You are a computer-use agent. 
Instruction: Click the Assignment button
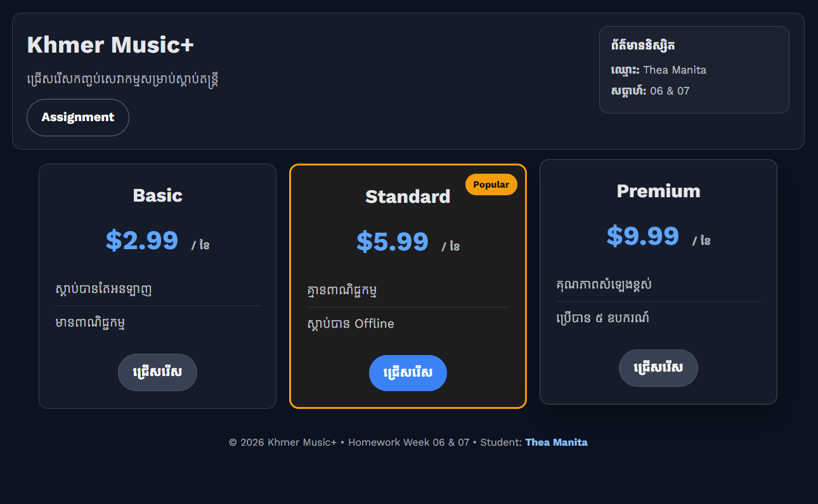coord(77,117)
